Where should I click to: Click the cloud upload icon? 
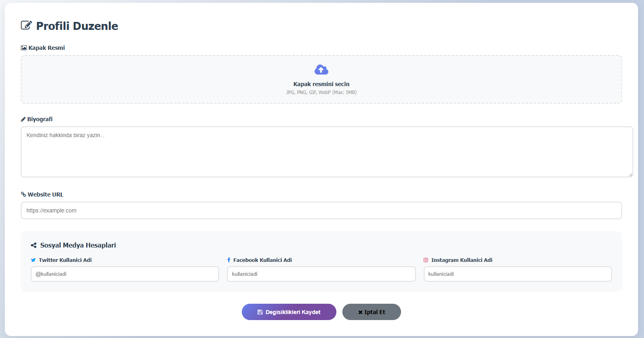321,70
